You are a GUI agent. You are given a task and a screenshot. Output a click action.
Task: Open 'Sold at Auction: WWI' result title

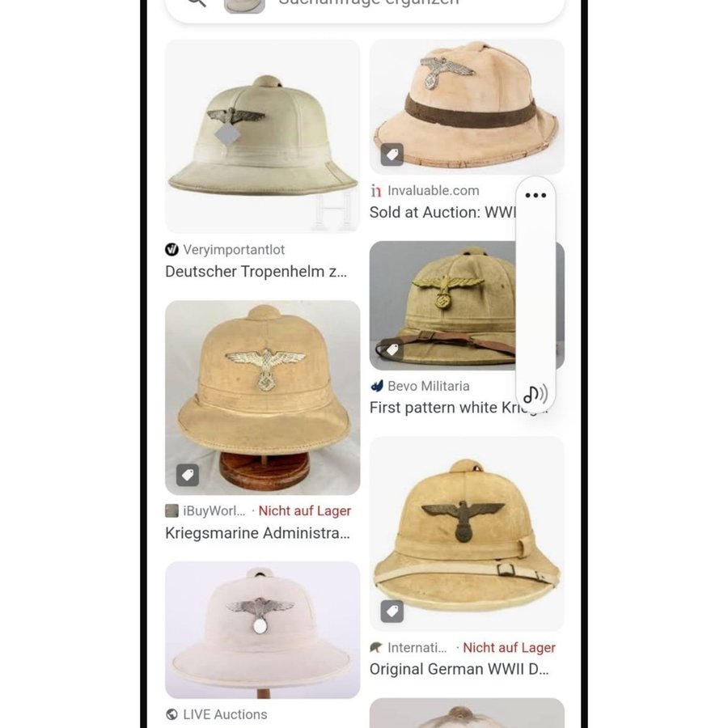[442, 212]
